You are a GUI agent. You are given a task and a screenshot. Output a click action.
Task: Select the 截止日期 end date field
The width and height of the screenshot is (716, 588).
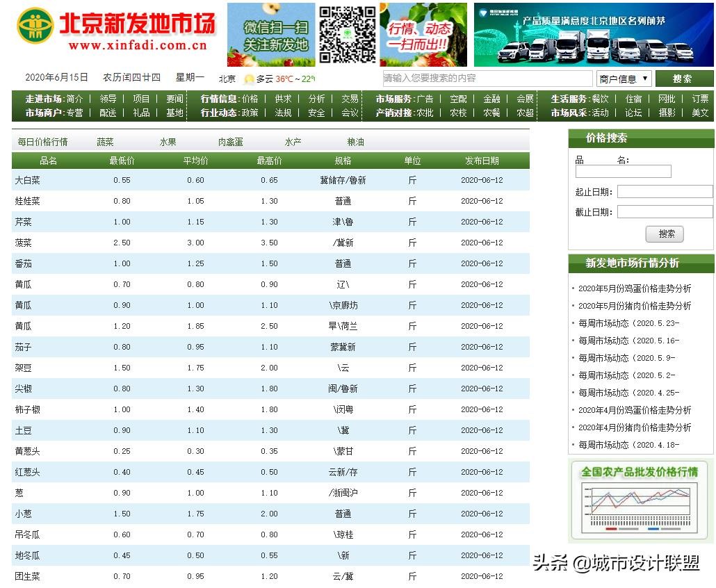point(665,212)
